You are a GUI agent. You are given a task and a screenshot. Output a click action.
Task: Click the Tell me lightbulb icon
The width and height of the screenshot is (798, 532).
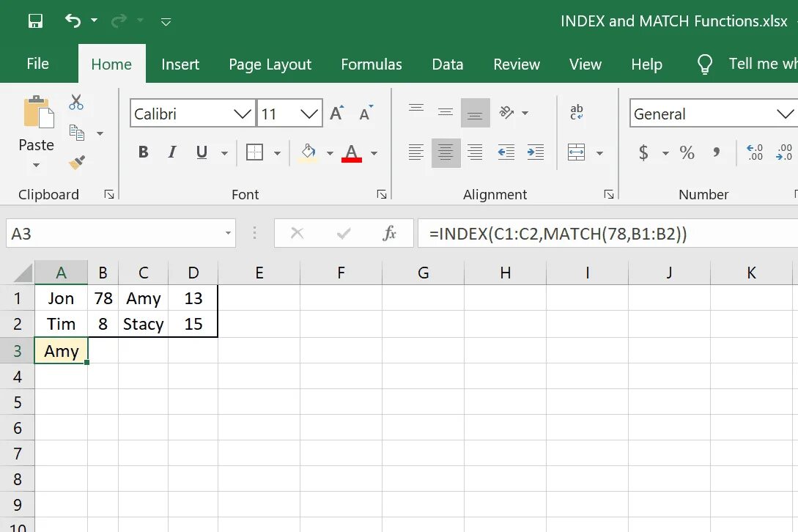(x=705, y=64)
